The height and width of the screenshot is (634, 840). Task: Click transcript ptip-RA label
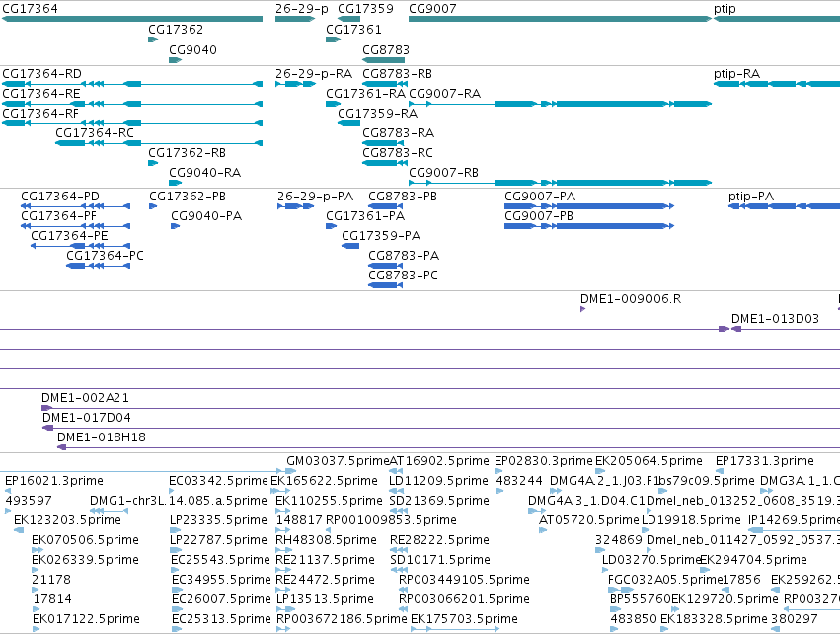point(736,73)
